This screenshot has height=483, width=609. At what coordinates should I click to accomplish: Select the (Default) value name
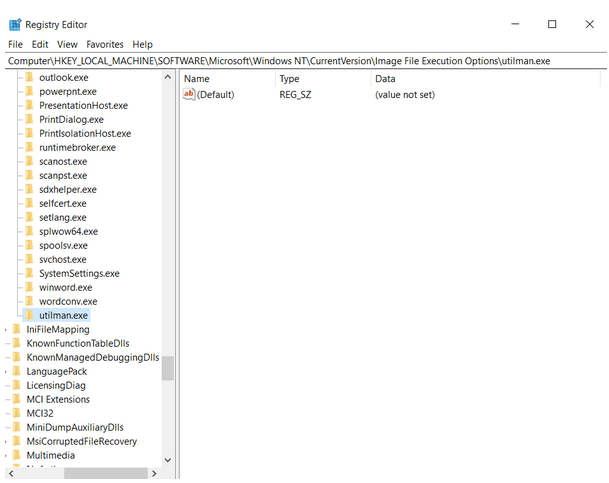(x=216, y=94)
